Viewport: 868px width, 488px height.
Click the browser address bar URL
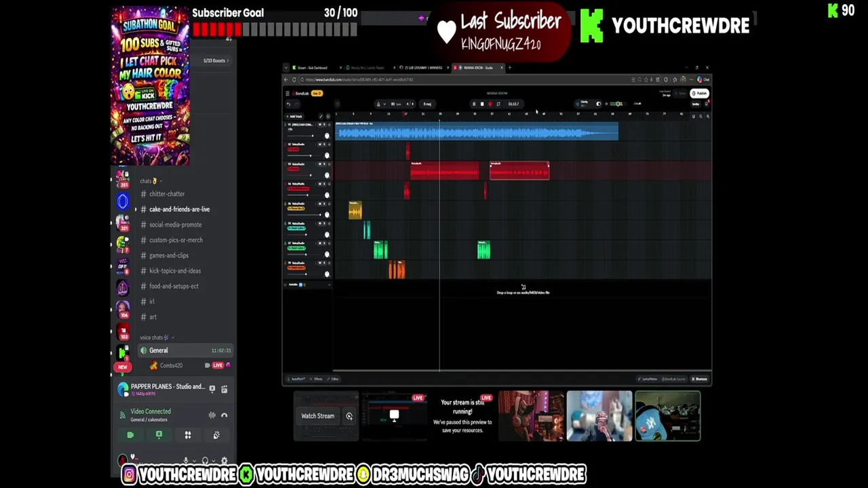[x=359, y=79]
